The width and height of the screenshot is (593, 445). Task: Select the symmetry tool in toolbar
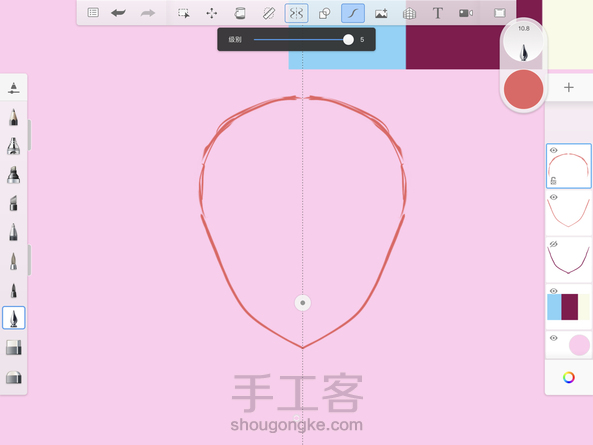click(x=296, y=13)
